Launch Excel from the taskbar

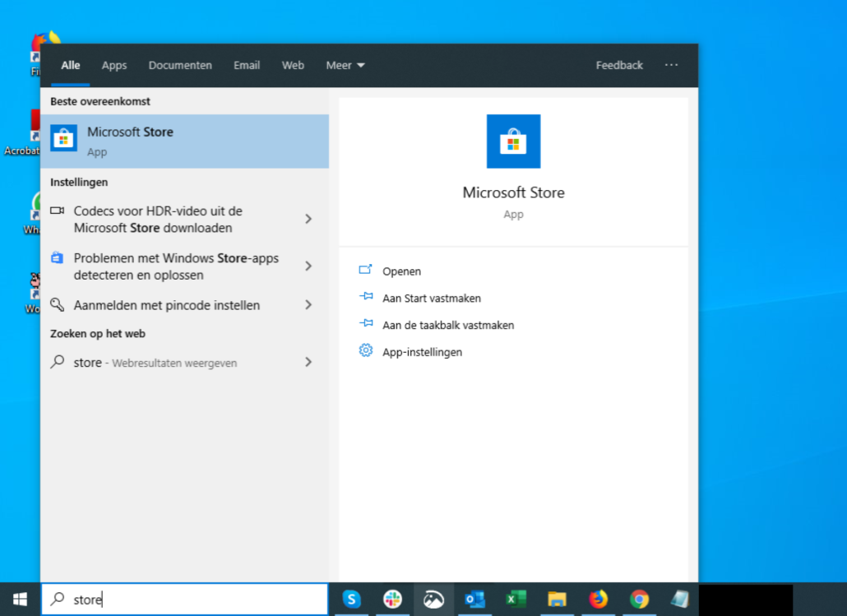tap(516, 600)
